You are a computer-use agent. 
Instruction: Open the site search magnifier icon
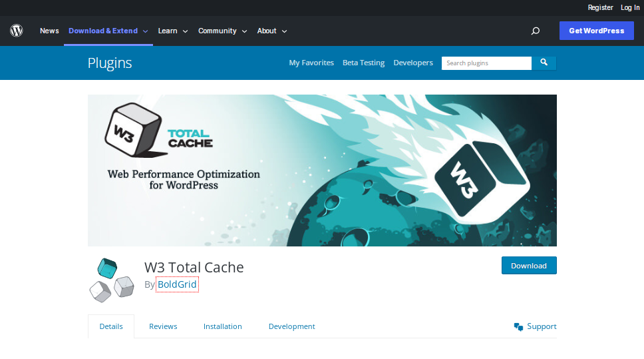pyautogui.click(x=535, y=31)
